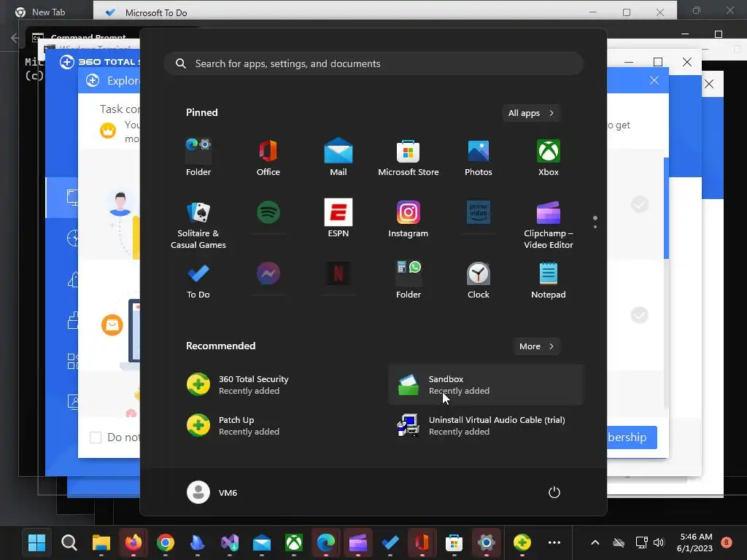Open the Prime Video tile
The width and height of the screenshot is (747, 560).
click(x=479, y=212)
